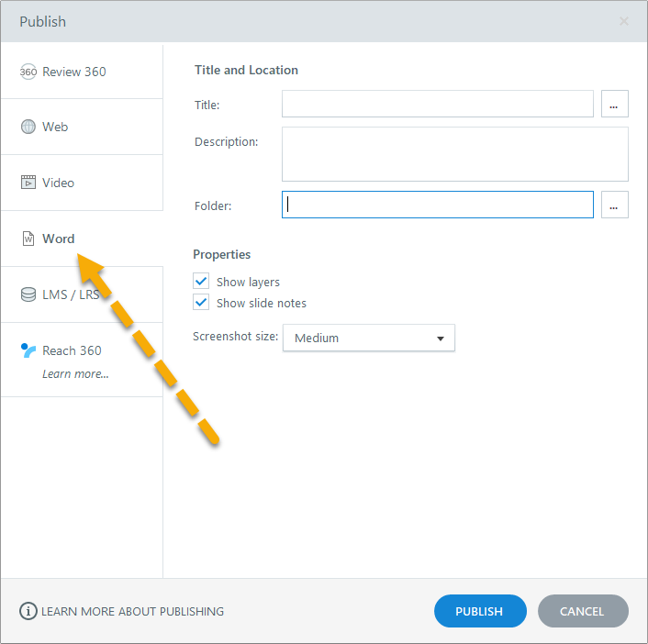Image resolution: width=648 pixels, height=644 pixels.
Task: Click the Cancel button
Action: pyautogui.click(x=583, y=611)
